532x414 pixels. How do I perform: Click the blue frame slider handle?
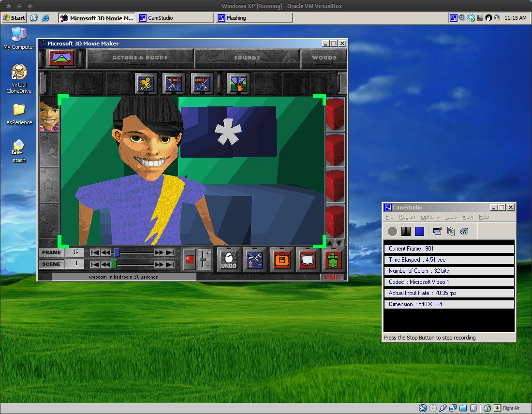pyautogui.click(x=117, y=252)
